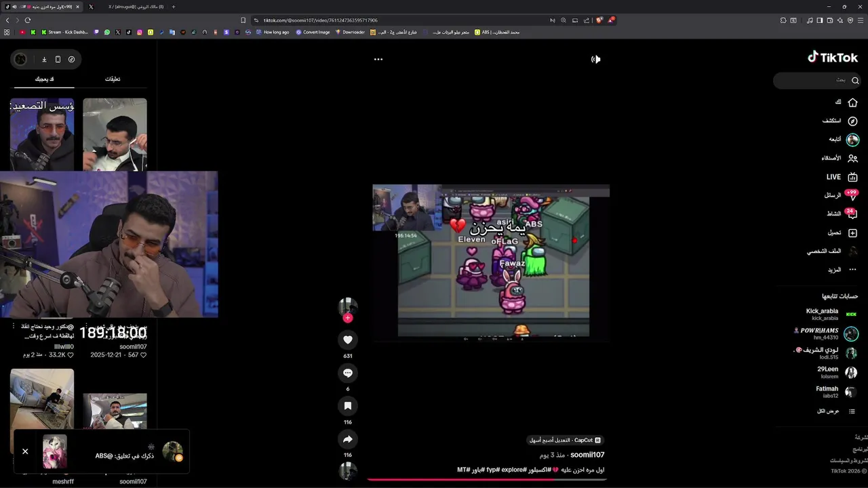Click the CapCut editing badge
868x488 pixels.
tap(566, 441)
